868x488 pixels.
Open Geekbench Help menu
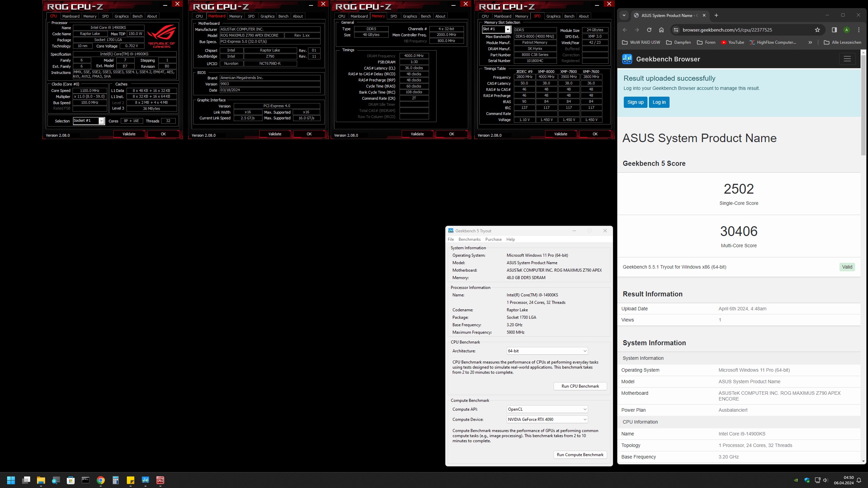pos(510,239)
